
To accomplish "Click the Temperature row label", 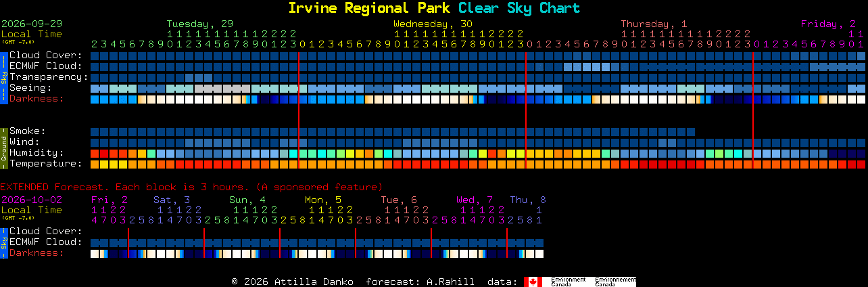I will coord(45,164).
